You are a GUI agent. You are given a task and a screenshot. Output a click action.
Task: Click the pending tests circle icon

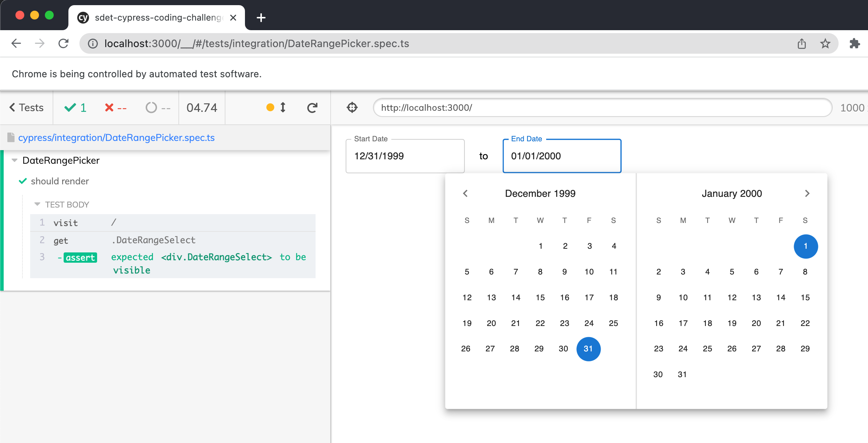tap(150, 108)
